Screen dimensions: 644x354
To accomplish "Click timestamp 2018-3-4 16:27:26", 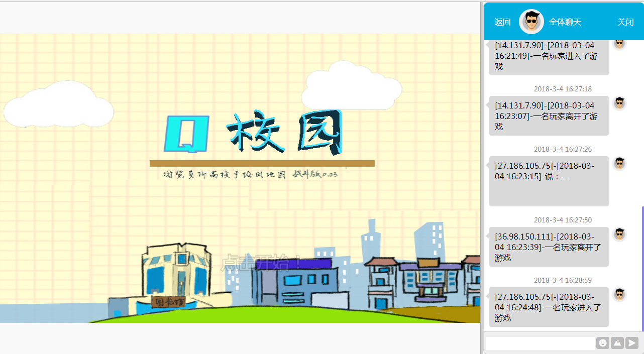I will coord(563,149).
